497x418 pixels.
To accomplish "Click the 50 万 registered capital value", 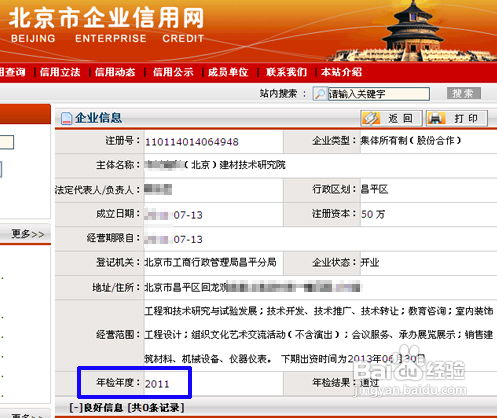I will tap(373, 214).
